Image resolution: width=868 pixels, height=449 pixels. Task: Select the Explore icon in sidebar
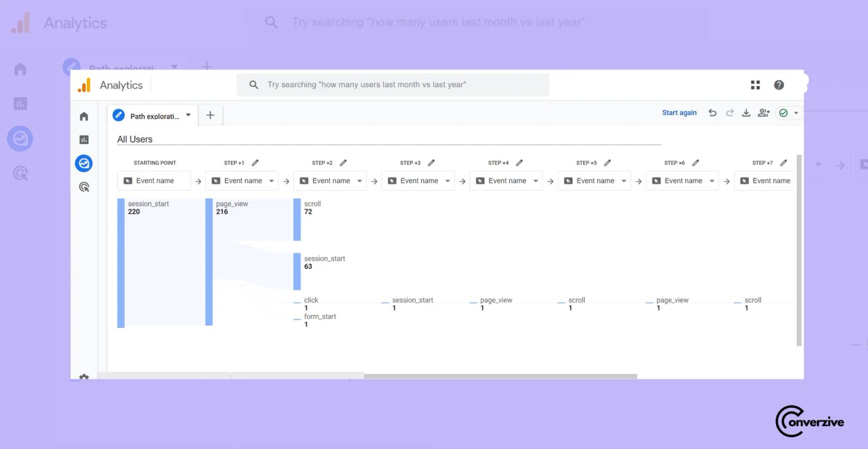tap(84, 163)
